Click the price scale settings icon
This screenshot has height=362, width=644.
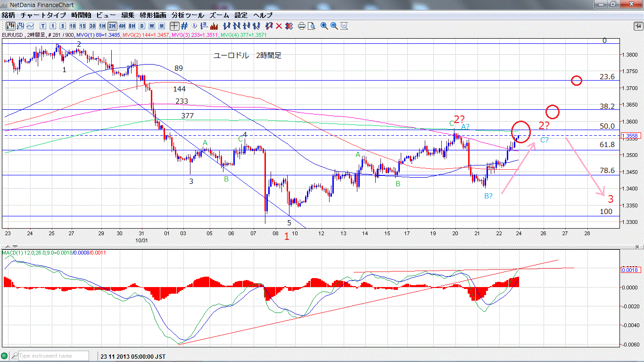(204, 26)
